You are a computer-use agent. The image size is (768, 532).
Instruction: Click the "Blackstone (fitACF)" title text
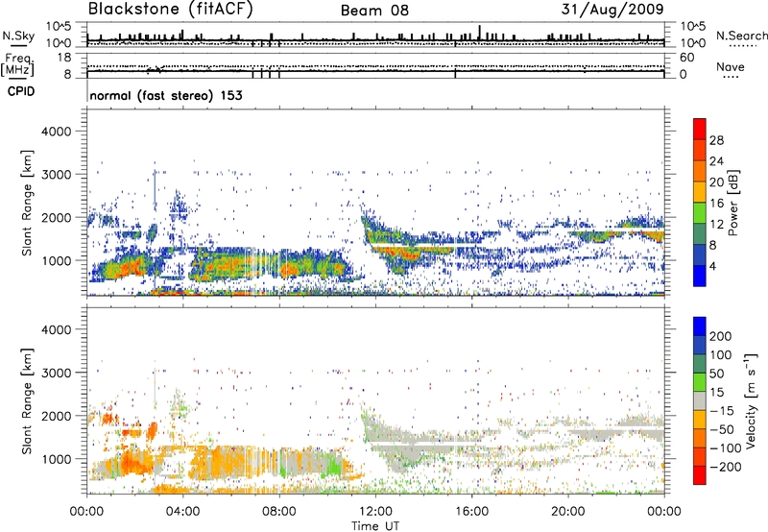(171, 10)
